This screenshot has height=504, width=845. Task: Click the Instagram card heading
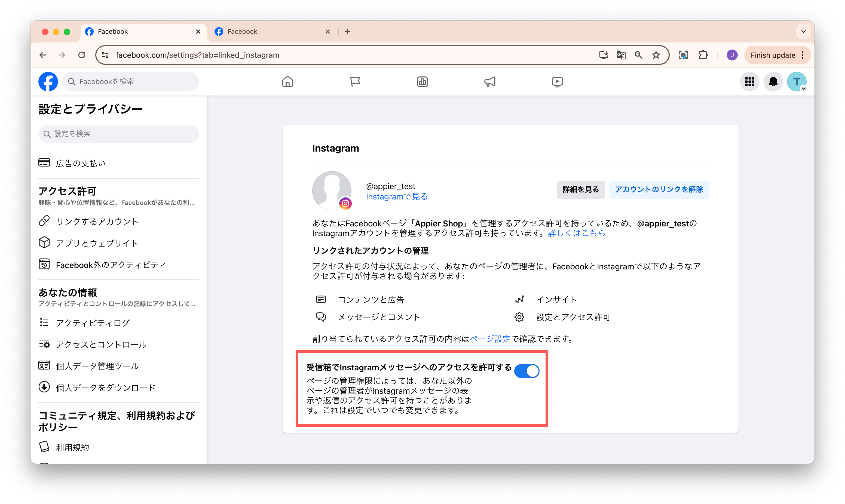[x=335, y=148]
